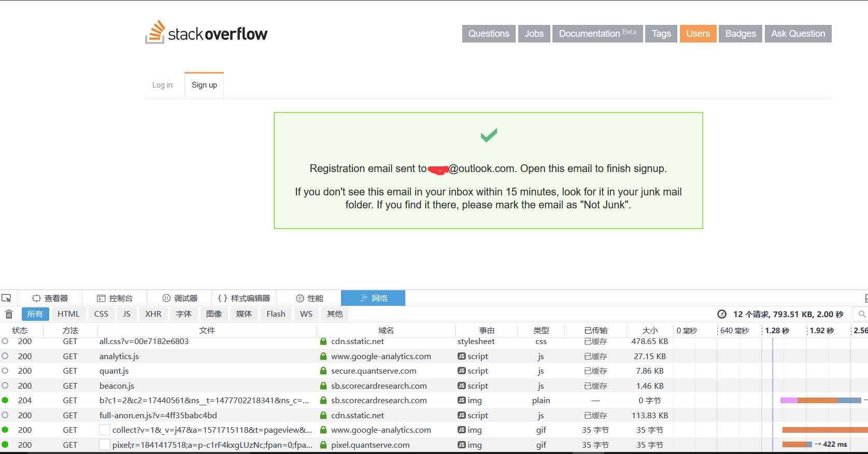This screenshot has height=454, width=868.
Task: Click the 422 ms timing bar
Action: 797,444
